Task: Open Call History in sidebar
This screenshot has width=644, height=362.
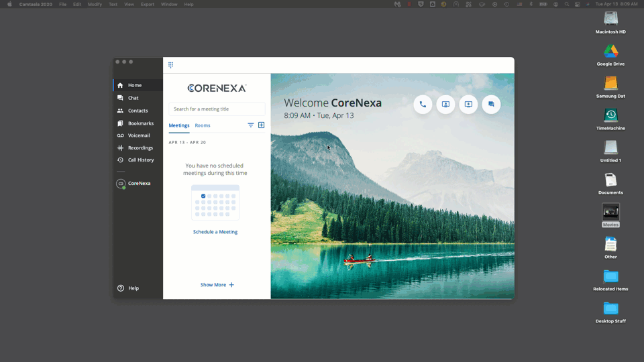Action: (138, 160)
